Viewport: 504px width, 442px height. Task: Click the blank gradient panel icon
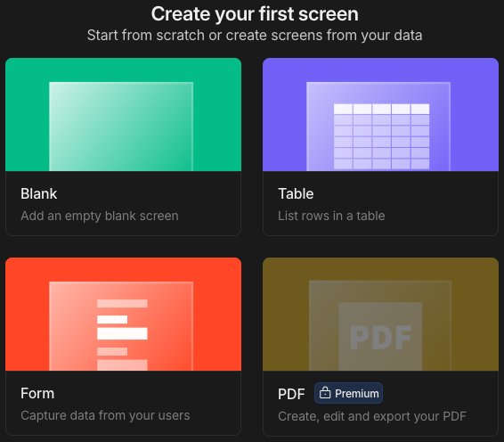click(x=121, y=127)
